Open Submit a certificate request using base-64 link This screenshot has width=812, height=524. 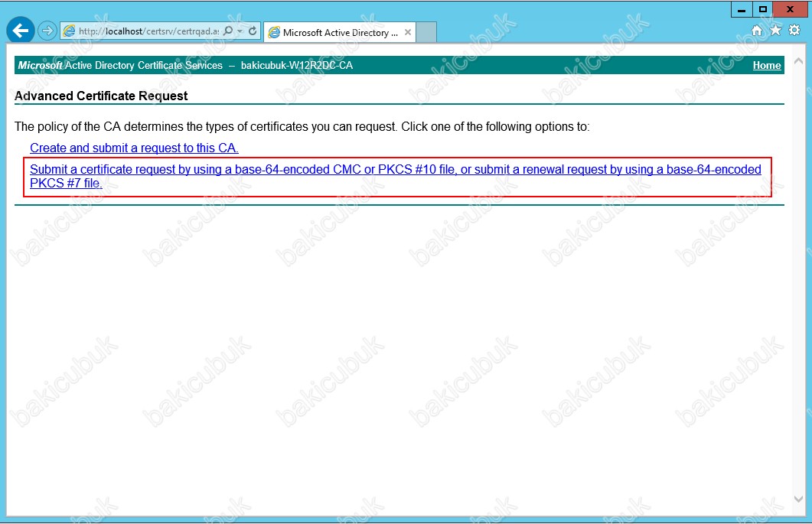tap(396, 176)
